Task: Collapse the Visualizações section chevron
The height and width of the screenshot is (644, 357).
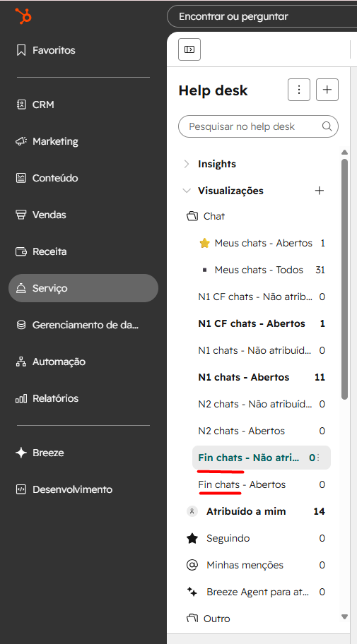Action: click(187, 191)
